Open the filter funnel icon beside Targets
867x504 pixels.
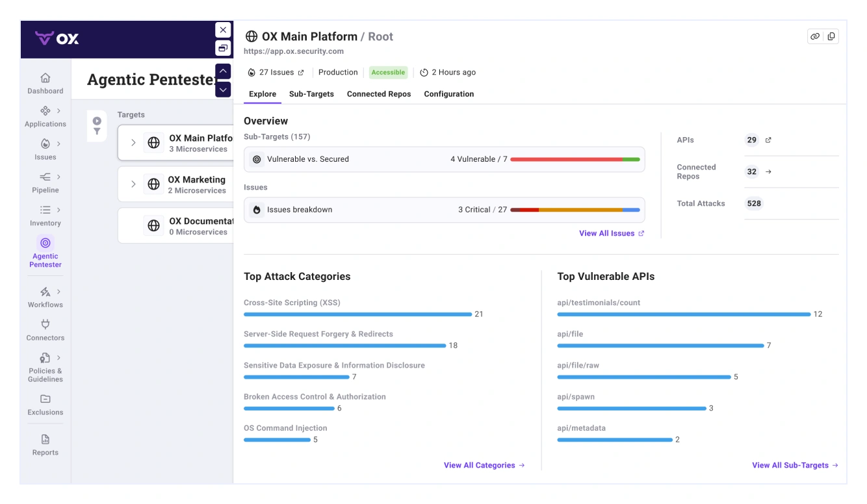pyautogui.click(x=97, y=132)
